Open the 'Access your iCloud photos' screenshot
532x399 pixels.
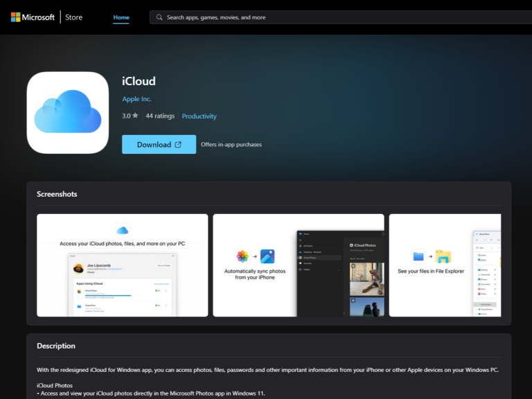[123, 265]
